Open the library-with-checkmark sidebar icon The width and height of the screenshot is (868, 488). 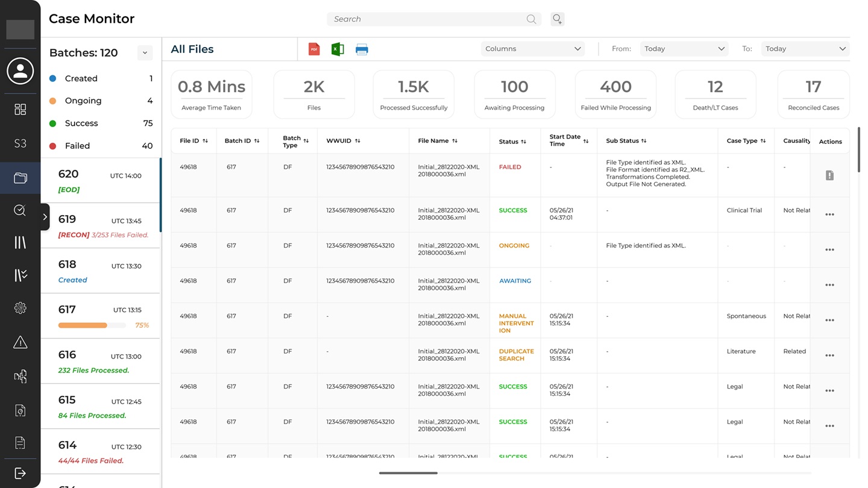point(20,275)
